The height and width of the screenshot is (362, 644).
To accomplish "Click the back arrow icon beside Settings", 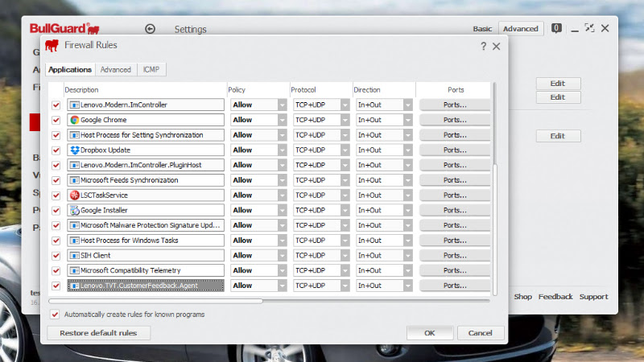I will pos(150,29).
